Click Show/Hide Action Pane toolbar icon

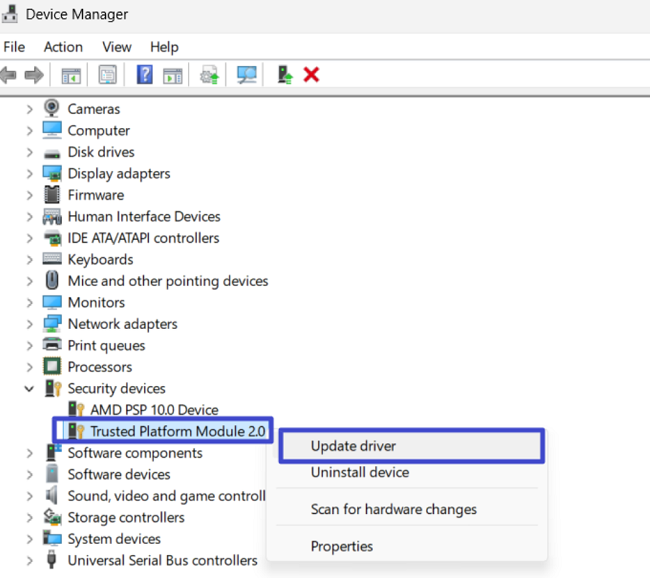(x=172, y=76)
